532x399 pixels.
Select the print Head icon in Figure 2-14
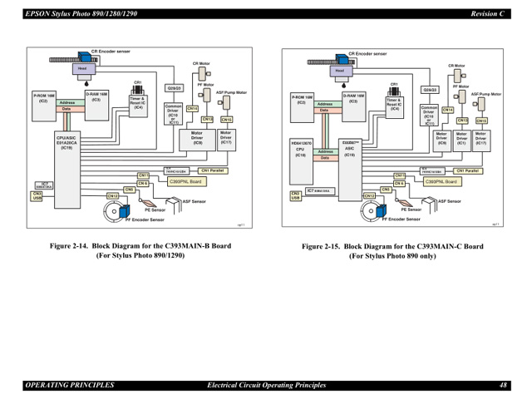point(82,68)
